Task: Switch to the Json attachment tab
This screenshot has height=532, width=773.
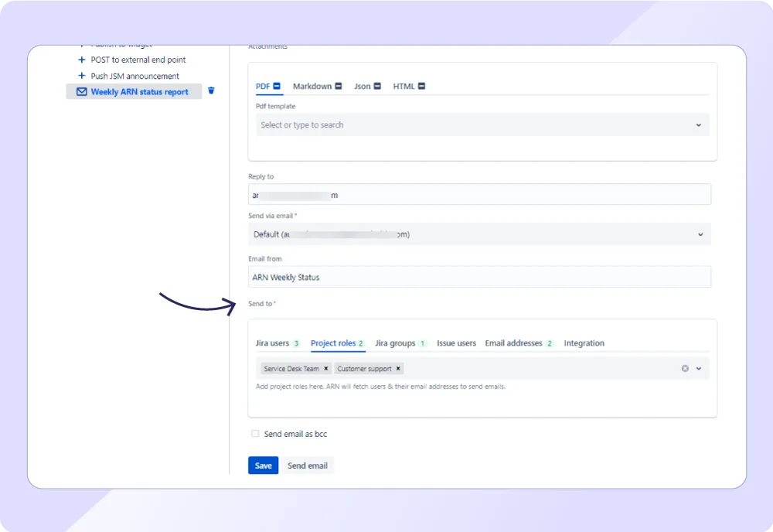Action: tap(363, 87)
